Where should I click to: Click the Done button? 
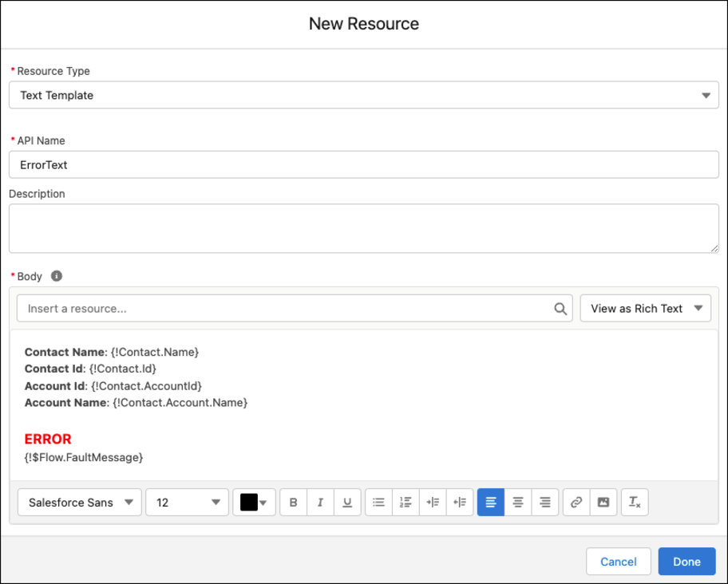(x=686, y=561)
